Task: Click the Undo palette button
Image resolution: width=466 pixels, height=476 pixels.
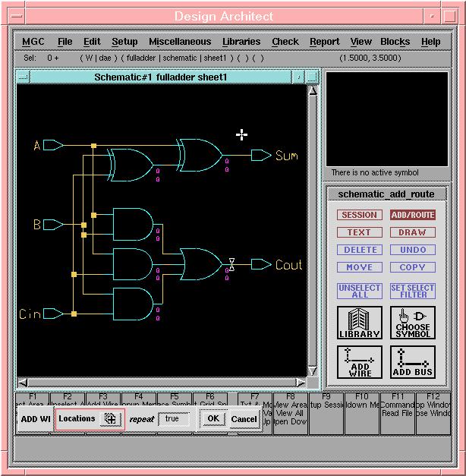Action: pos(413,250)
